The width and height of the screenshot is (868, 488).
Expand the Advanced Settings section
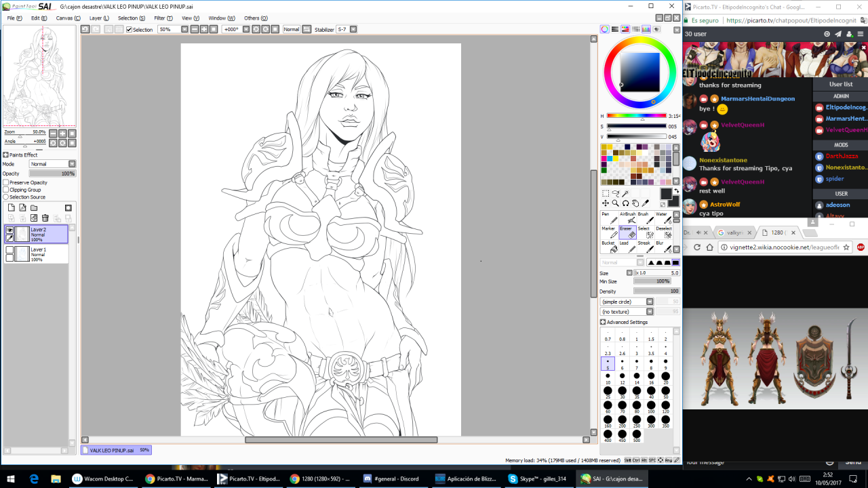603,322
